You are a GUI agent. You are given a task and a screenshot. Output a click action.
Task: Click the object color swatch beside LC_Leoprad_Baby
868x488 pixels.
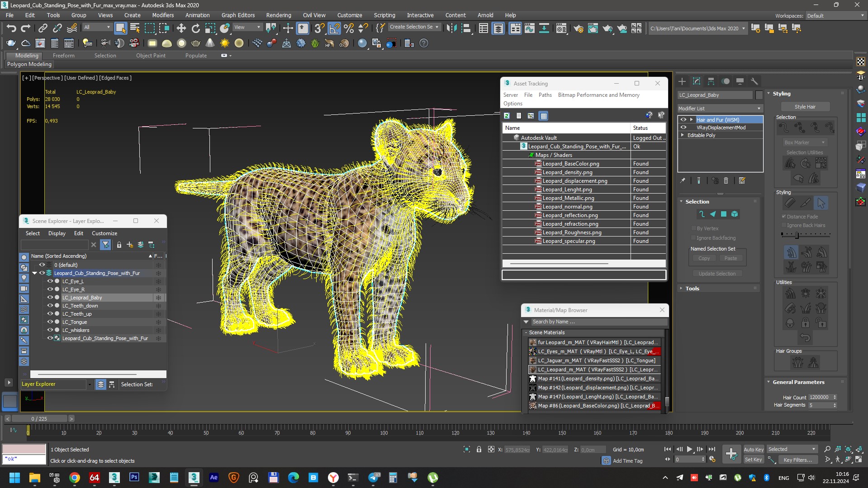[759, 95]
